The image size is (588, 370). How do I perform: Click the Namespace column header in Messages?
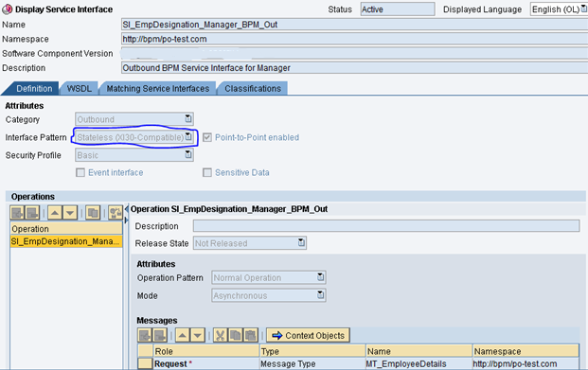click(526, 351)
